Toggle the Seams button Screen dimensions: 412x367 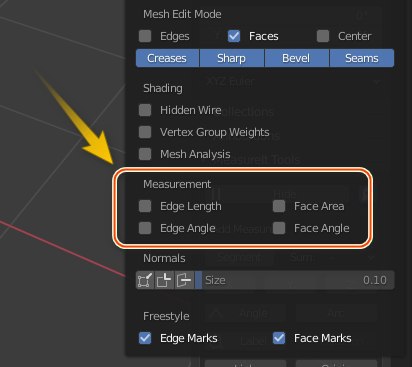coord(362,58)
